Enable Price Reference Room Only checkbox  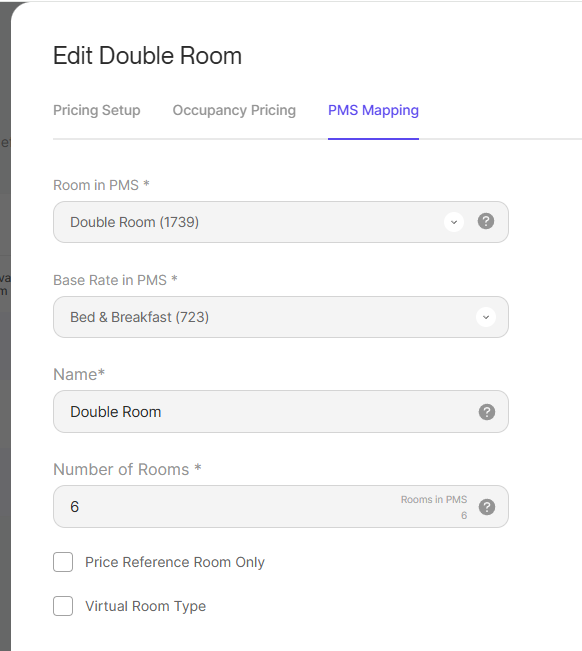(63, 562)
